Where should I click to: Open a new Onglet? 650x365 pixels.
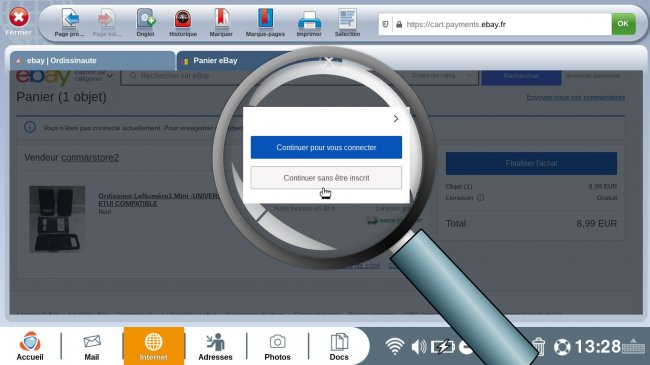click(x=146, y=19)
